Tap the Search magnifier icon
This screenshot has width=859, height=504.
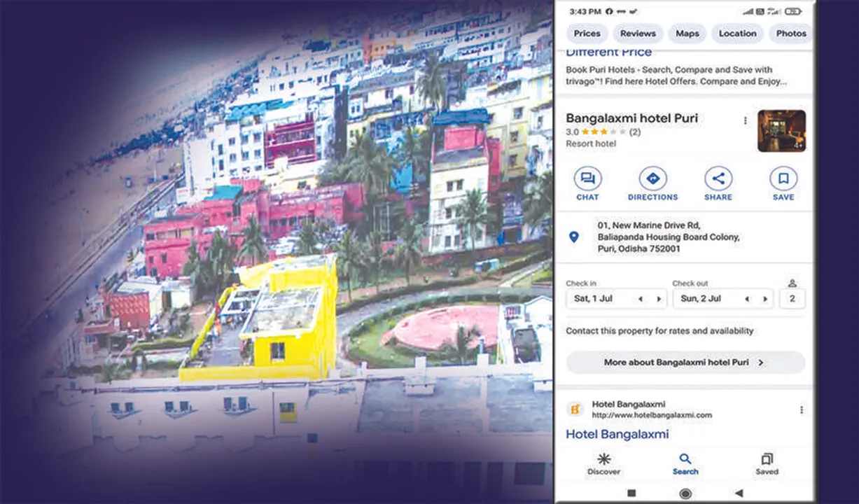tap(685, 459)
